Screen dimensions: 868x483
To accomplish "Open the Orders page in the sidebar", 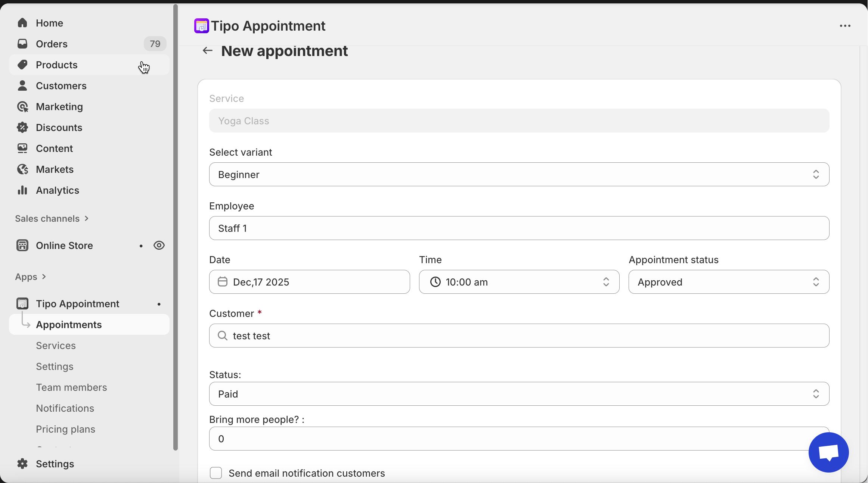I will (52, 44).
